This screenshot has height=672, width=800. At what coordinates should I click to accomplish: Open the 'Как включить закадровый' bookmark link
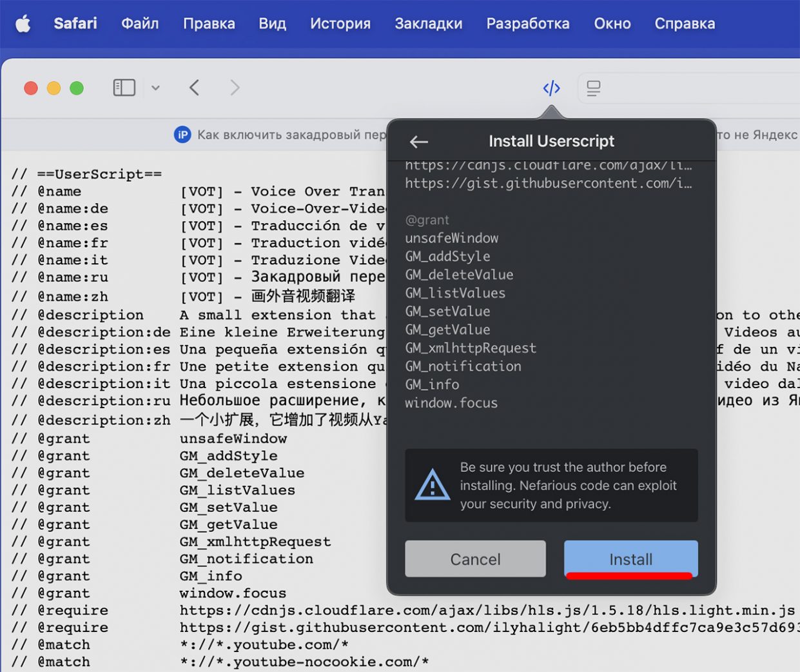tap(291, 135)
